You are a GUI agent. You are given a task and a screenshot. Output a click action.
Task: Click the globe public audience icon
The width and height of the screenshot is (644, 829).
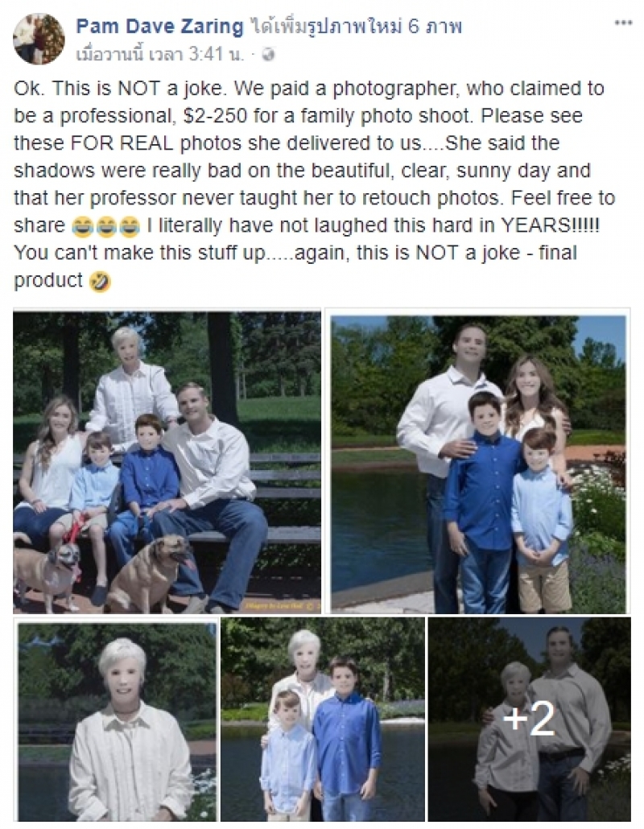[269, 55]
